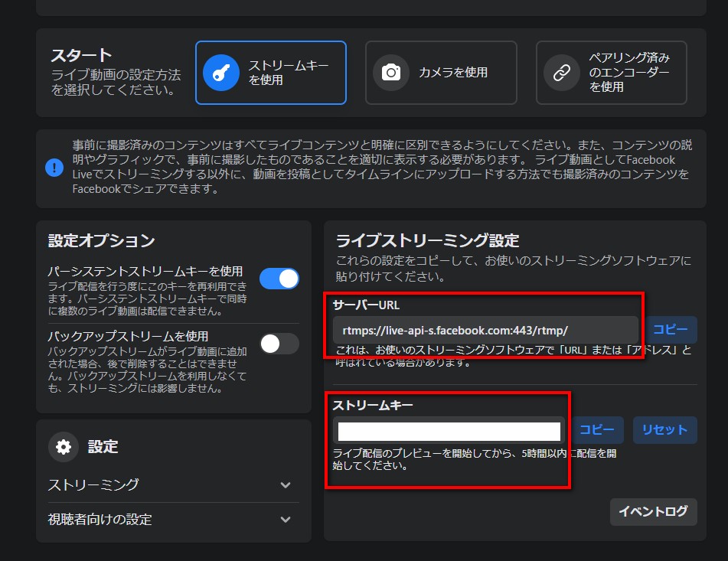Click the chain link icon for paired encoder
Viewport: 728px width, 561px height.
tap(561, 73)
